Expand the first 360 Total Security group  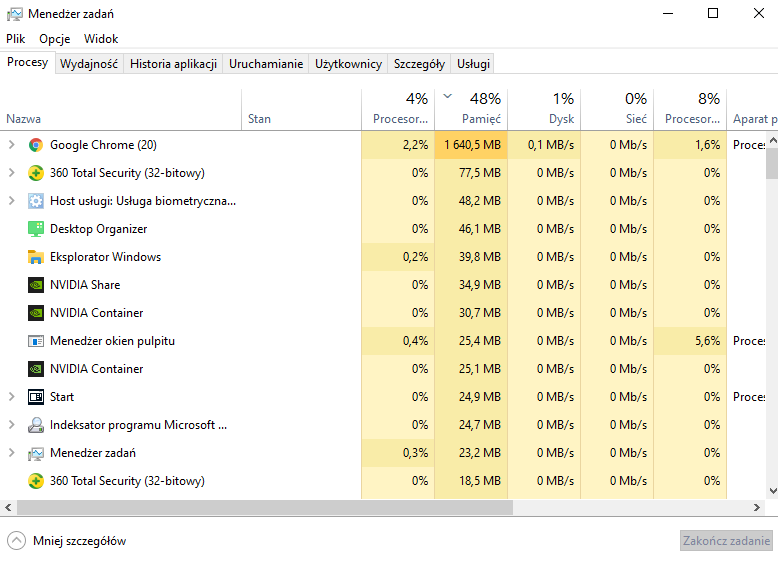pyautogui.click(x=11, y=173)
